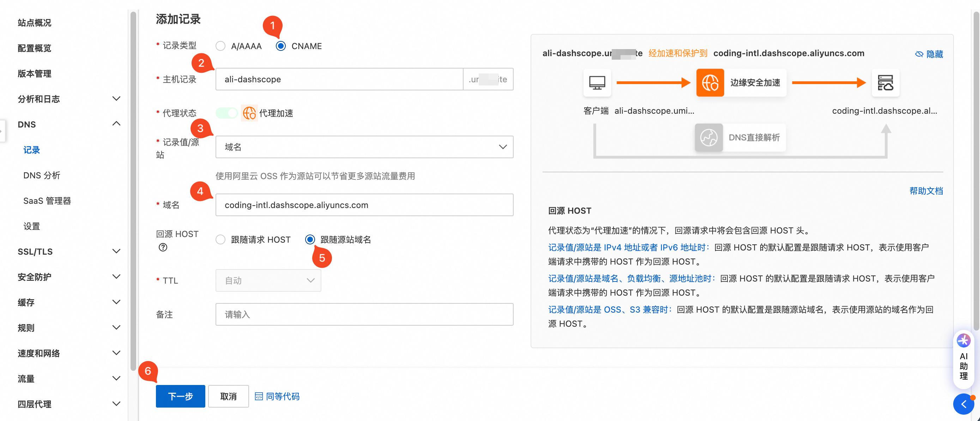Click the 记录值/源站是 IPv4 地址或者 IPv6 地址时 text

629,247
